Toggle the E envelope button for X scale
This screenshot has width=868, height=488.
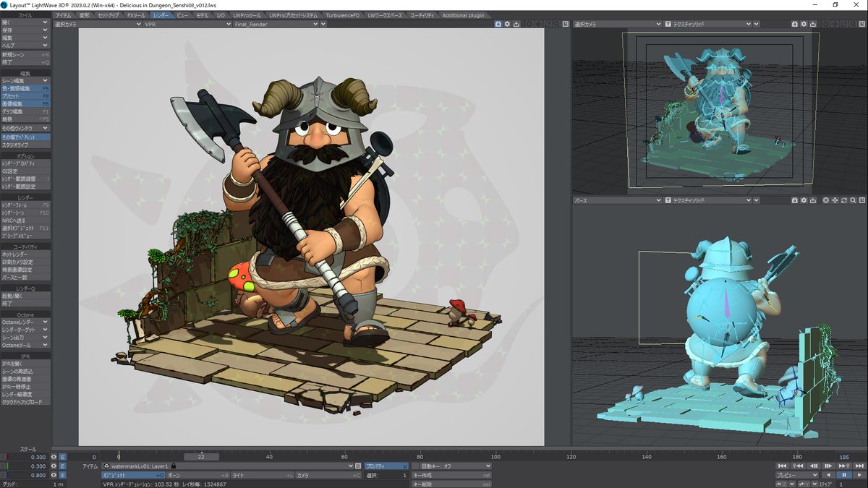pyautogui.click(x=62, y=457)
